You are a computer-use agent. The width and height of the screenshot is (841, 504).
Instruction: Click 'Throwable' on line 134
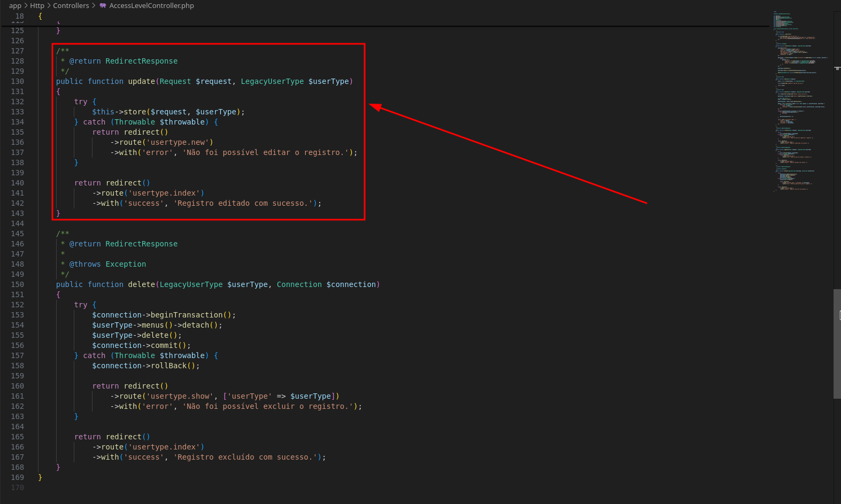click(135, 122)
